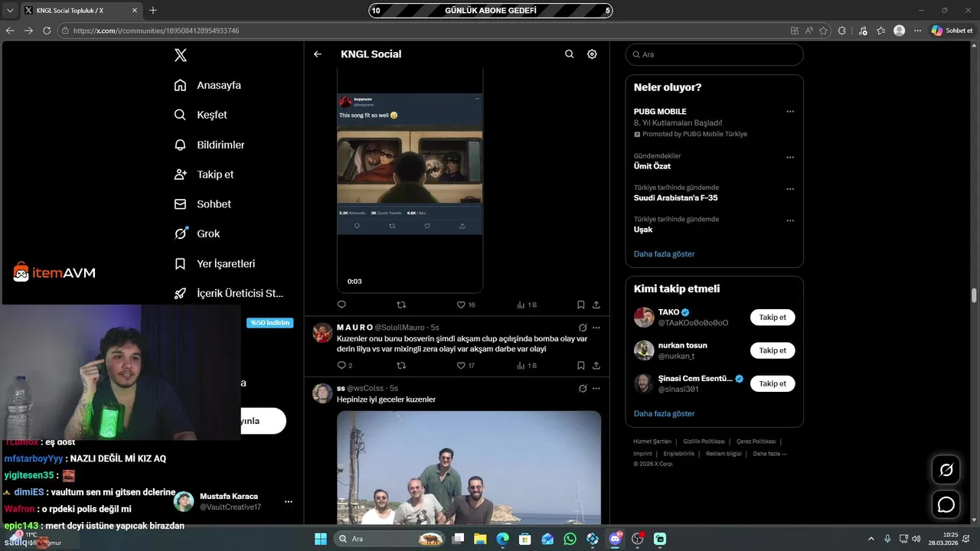Share the video post
980x551 pixels.
596,305
